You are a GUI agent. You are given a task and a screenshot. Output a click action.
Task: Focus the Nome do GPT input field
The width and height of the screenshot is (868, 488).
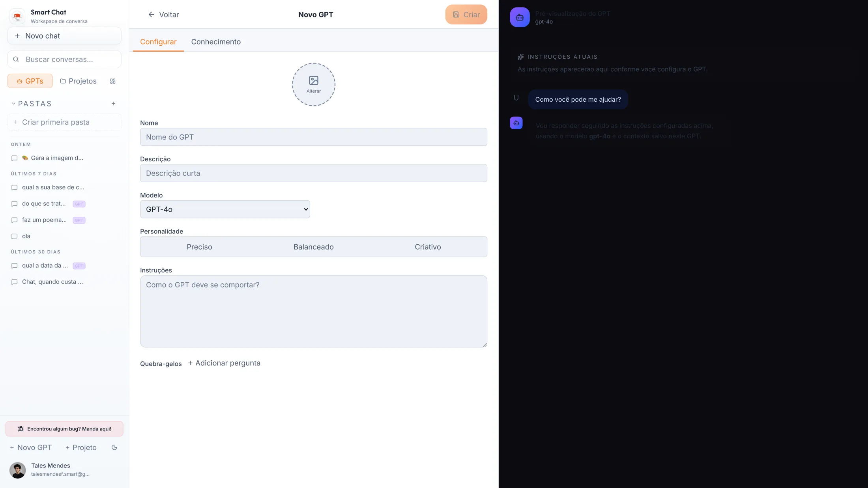(314, 137)
